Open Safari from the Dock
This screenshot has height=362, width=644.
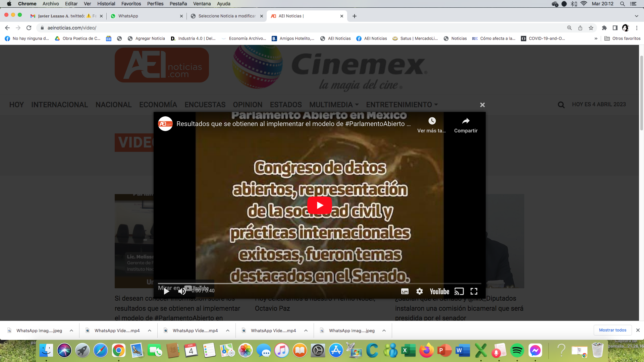(101, 351)
